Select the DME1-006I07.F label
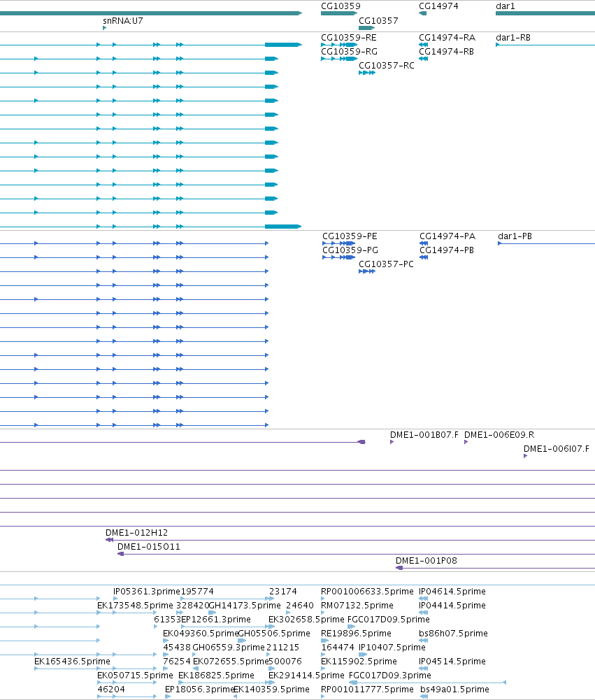Viewport: 595px width, 700px height. (x=556, y=449)
